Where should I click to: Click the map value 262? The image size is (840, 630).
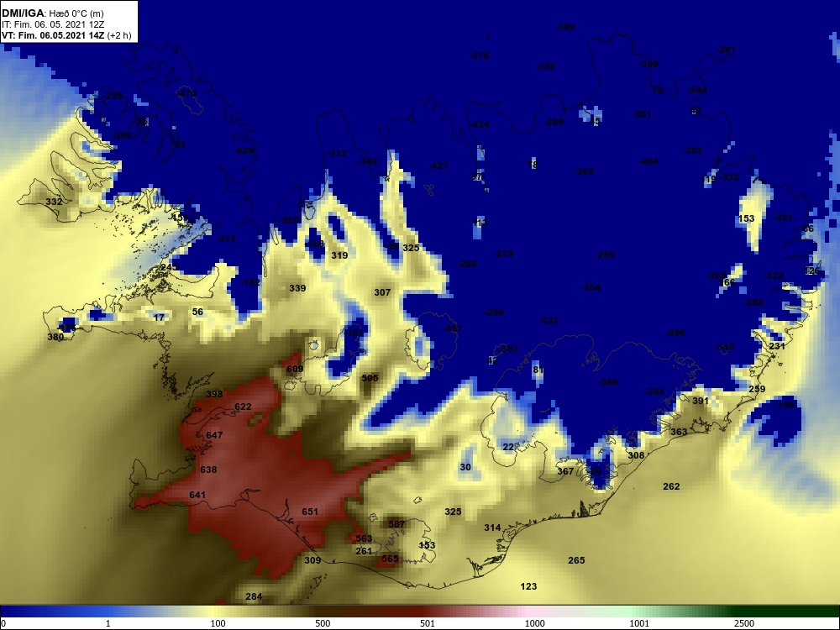tap(671, 486)
